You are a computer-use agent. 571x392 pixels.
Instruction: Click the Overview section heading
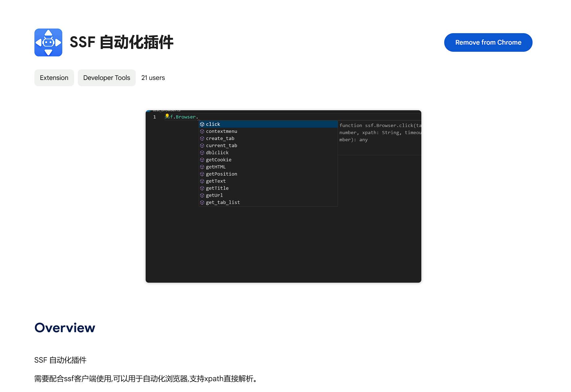[65, 328]
